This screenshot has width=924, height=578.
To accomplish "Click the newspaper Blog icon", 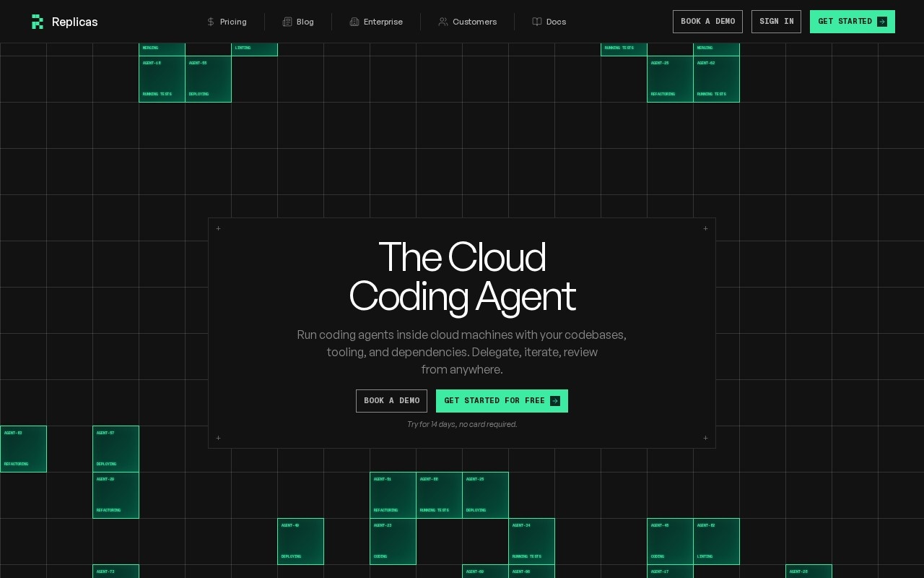I will pos(287,22).
